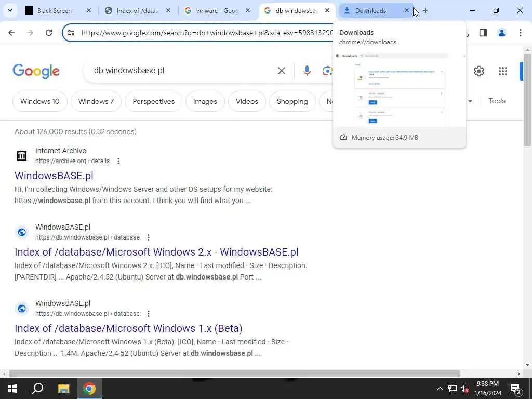The width and height of the screenshot is (532, 399).
Task: Show hidden system tray icons
Action: (440, 389)
